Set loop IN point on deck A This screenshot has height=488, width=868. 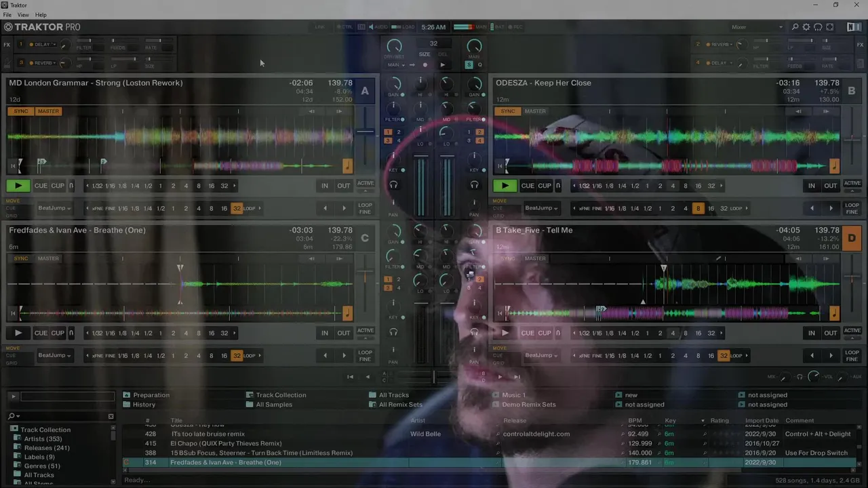(x=325, y=186)
